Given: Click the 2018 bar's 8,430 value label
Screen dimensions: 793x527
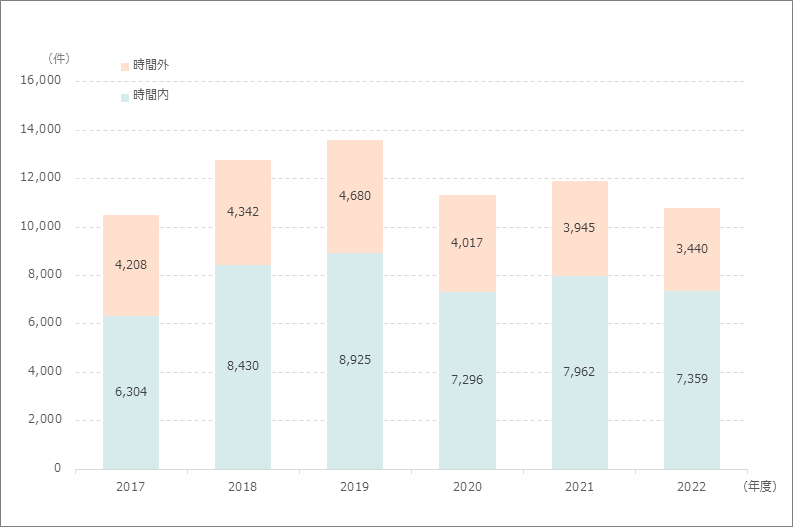Looking at the screenshot, I should (243, 366).
